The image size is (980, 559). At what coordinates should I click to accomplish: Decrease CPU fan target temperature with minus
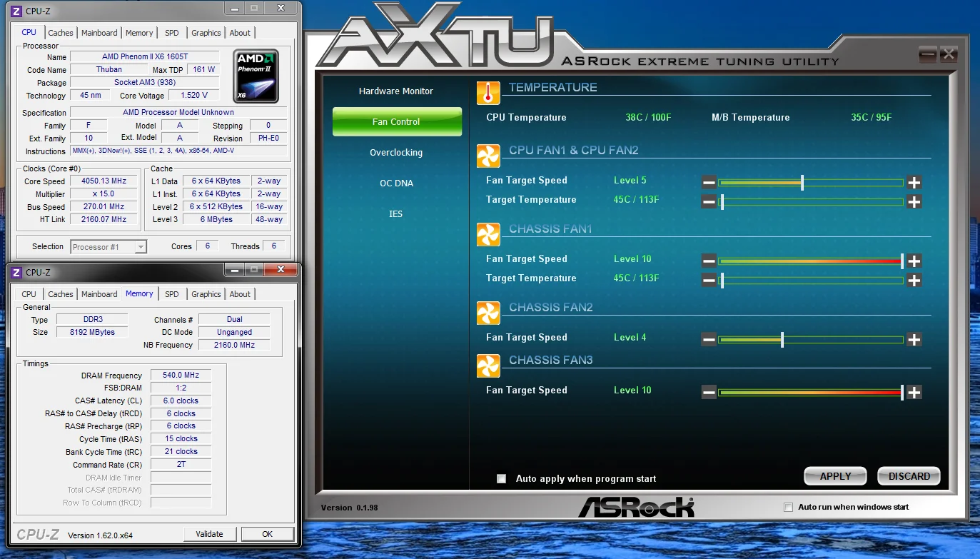(x=709, y=202)
